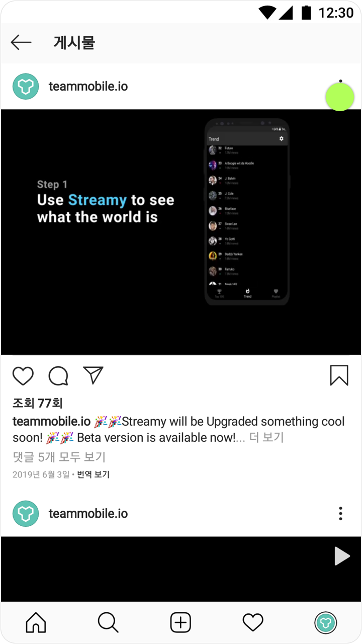
Task: Go to Home tab in bottom bar
Action: pos(36,623)
